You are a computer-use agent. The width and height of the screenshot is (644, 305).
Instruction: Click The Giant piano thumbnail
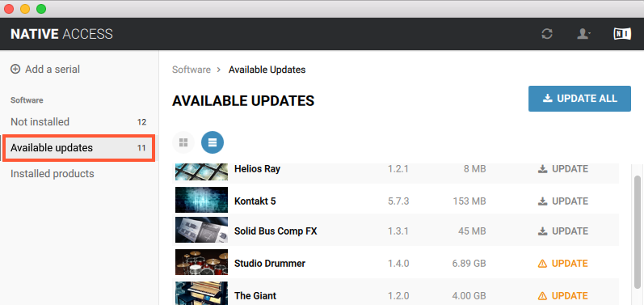click(201, 293)
